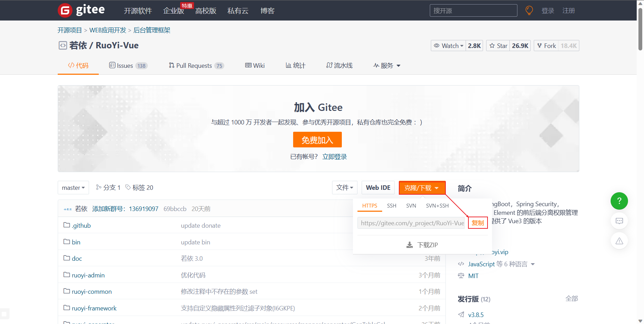Viewport: 644px width, 324px height.
Task: Open the lightbulb tips icon in header
Action: pos(529,10)
